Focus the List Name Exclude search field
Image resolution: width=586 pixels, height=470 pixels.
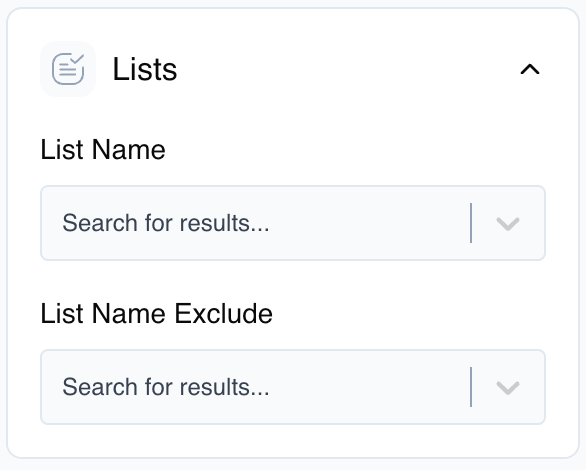click(293, 387)
